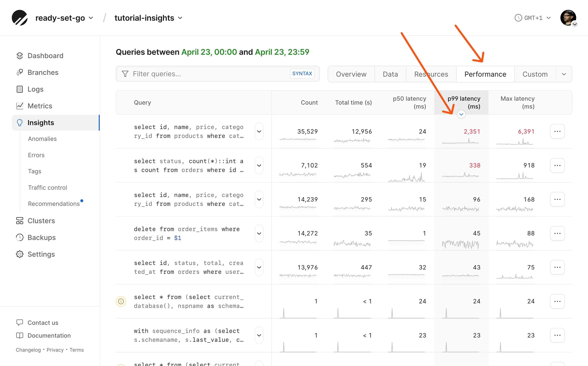The image size is (588, 366).
Task: Sort by the Count column header
Action: pyautogui.click(x=309, y=102)
